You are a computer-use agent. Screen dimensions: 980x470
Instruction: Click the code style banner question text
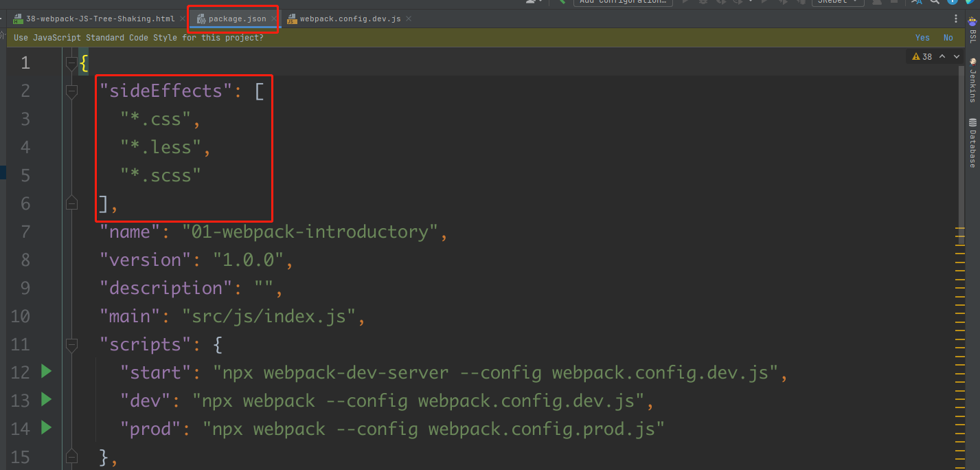tap(138, 38)
